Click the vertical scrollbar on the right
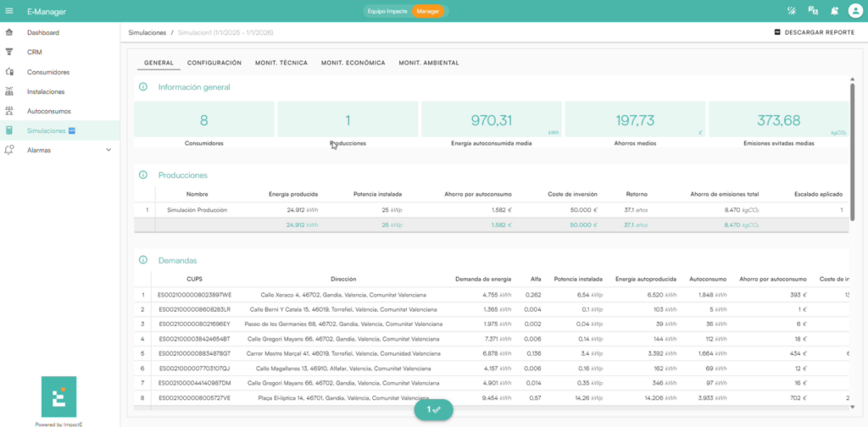This screenshot has height=427, width=868. (x=851, y=152)
